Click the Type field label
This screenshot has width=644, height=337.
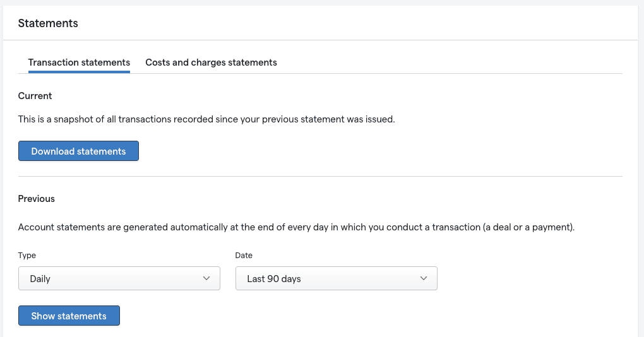(27, 256)
